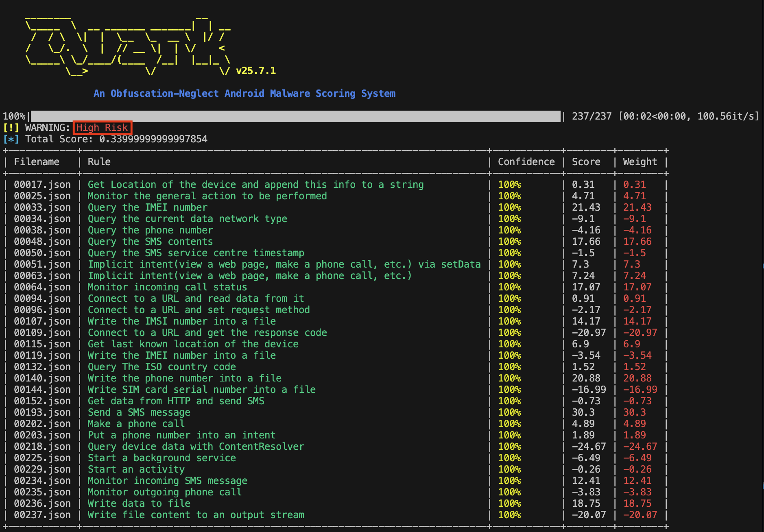Screen dimensions: 764x532
Task: Click the 'High Risk' warning label
Action: tap(102, 128)
